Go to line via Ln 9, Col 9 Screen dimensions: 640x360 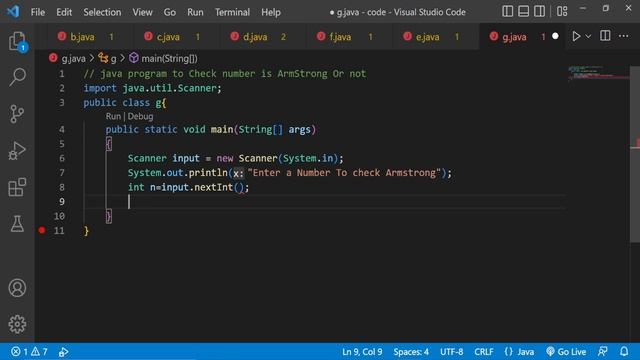pyautogui.click(x=362, y=351)
